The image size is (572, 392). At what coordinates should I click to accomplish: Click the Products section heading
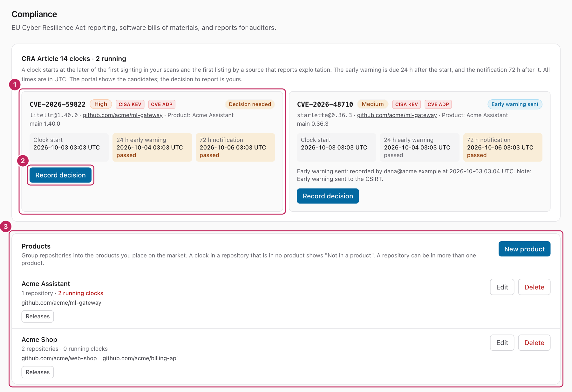click(36, 246)
